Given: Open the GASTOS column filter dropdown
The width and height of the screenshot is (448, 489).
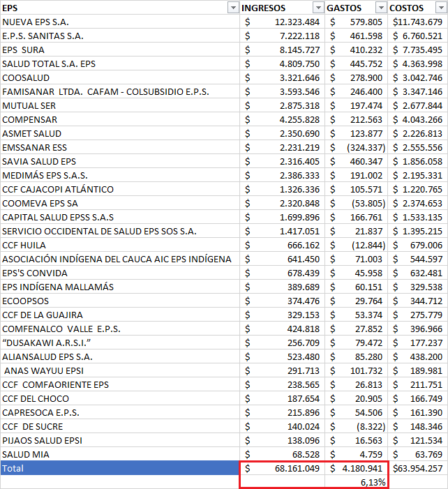Looking at the screenshot, I should tap(381, 8).
